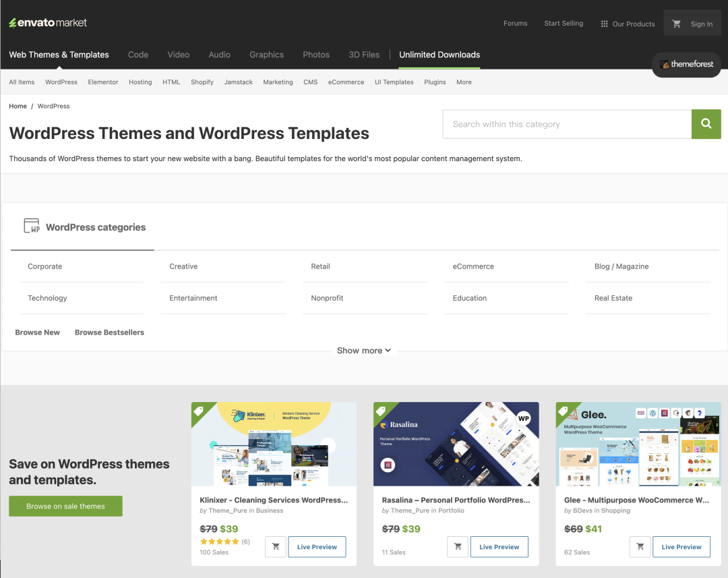Open the More menu in subnavigation
This screenshot has width=728, height=578.
pyautogui.click(x=464, y=82)
